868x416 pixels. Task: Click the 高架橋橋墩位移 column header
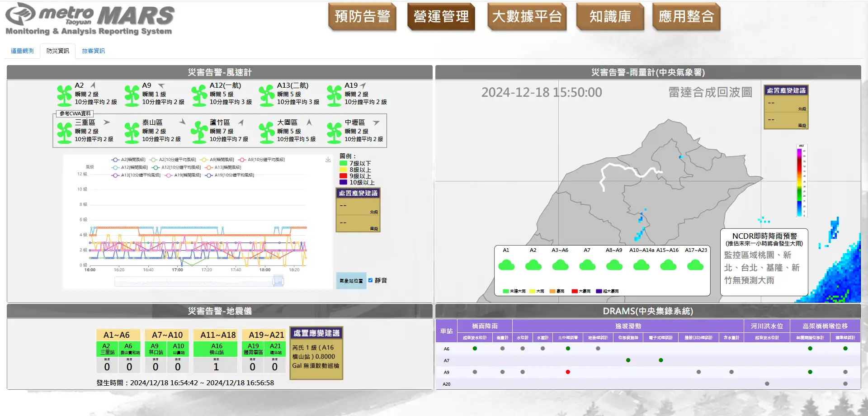coord(825,326)
